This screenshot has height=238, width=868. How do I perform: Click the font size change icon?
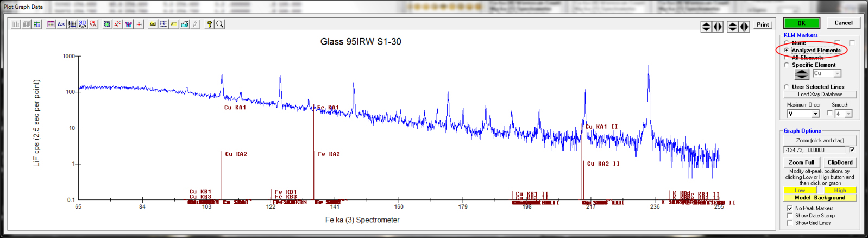pos(93,24)
